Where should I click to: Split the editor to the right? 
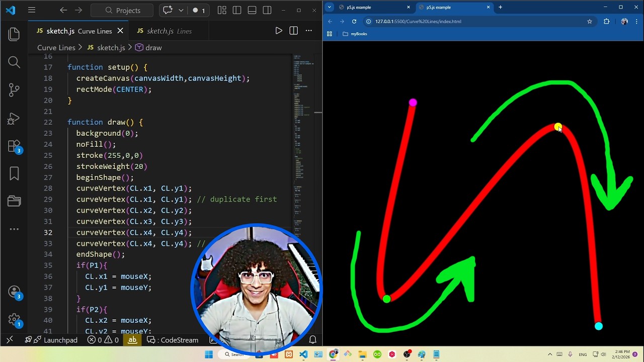click(x=294, y=31)
